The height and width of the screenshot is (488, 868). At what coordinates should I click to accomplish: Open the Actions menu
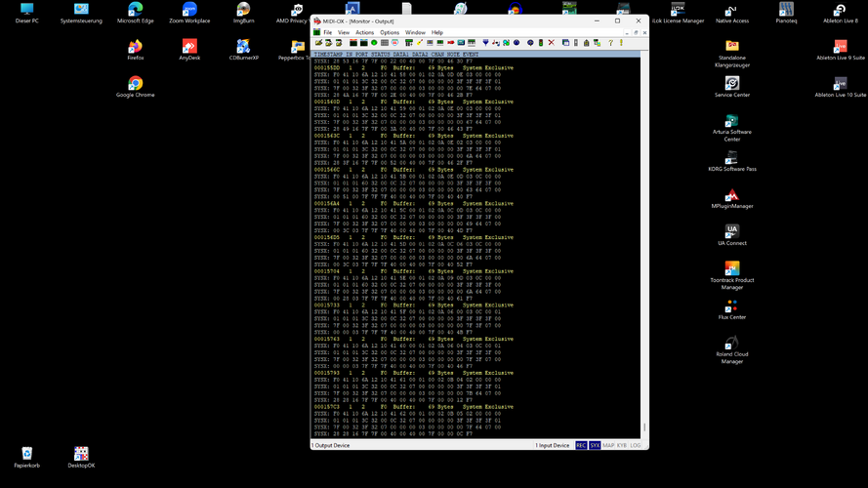(x=365, y=32)
